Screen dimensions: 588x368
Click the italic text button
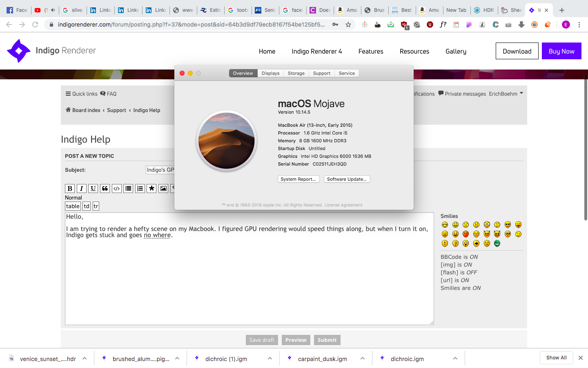[x=82, y=188]
